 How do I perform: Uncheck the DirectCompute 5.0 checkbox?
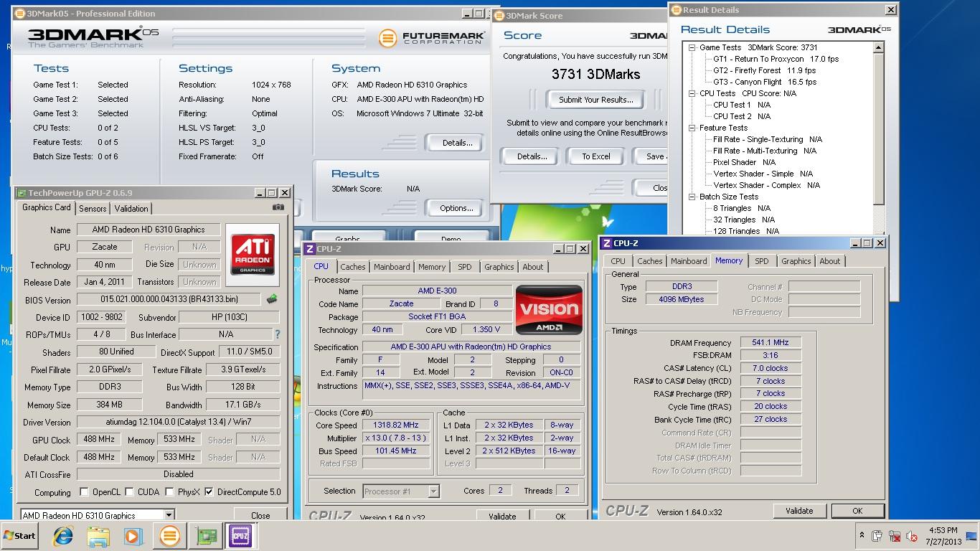point(209,492)
